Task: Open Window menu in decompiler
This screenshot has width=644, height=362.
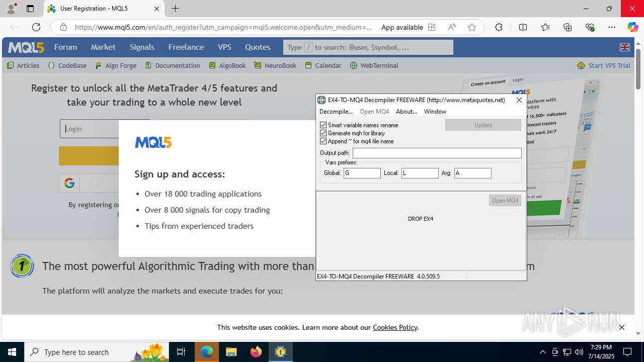Action: click(x=435, y=111)
